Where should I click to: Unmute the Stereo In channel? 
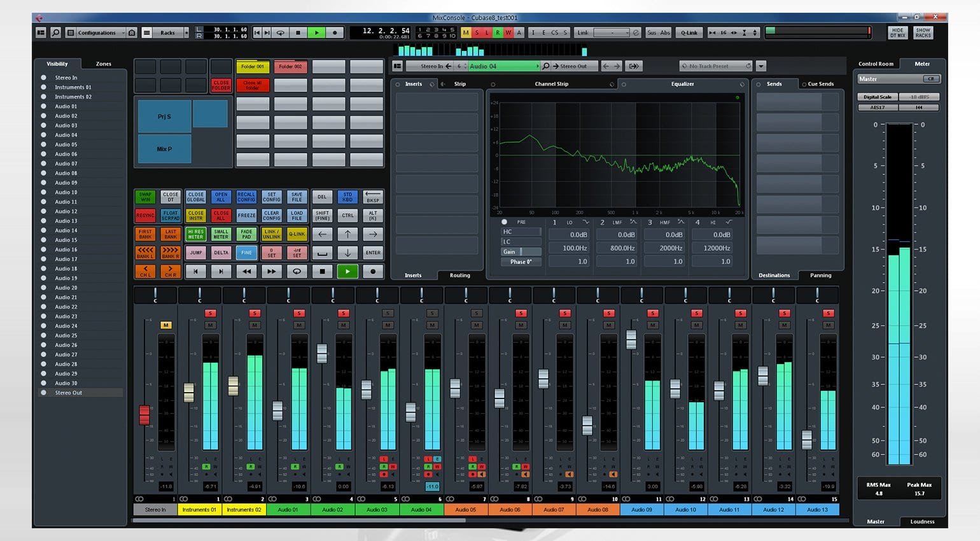click(165, 325)
